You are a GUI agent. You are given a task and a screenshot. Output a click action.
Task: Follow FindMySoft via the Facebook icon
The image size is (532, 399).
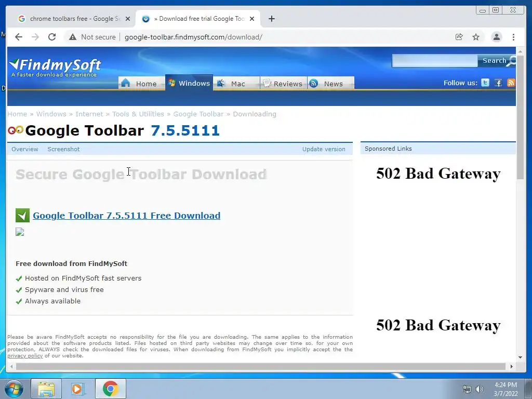(498, 83)
